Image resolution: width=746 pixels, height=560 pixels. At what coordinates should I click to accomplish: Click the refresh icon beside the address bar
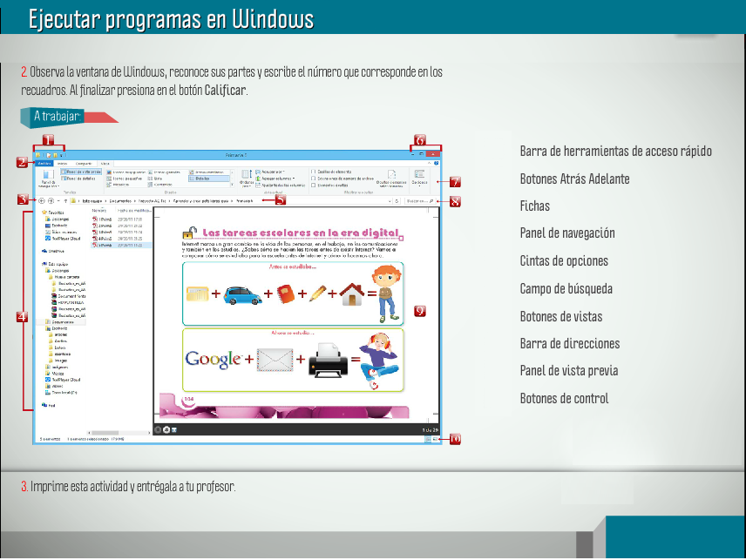click(x=397, y=200)
